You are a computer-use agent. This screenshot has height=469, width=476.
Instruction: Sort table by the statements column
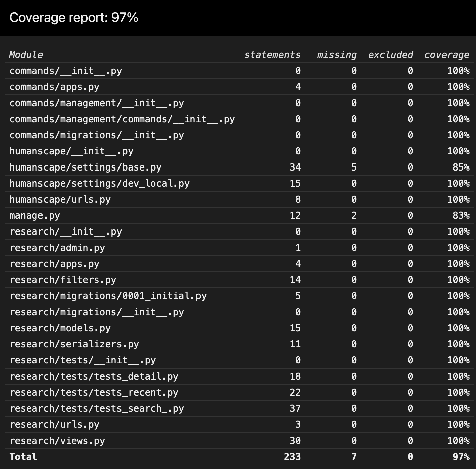[272, 55]
